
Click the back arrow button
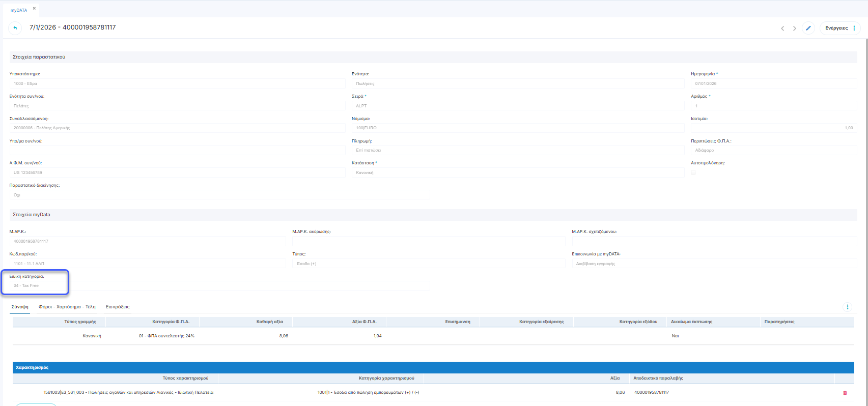coord(15,28)
